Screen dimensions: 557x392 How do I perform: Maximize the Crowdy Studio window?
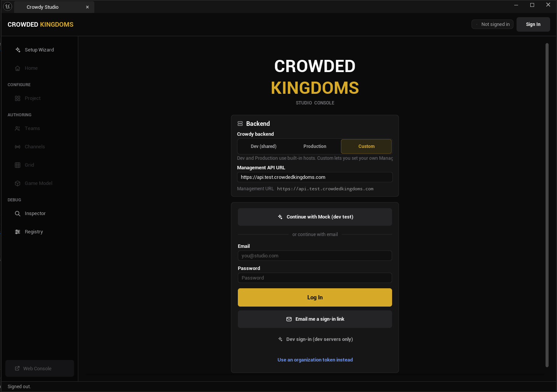click(x=532, y=5)
